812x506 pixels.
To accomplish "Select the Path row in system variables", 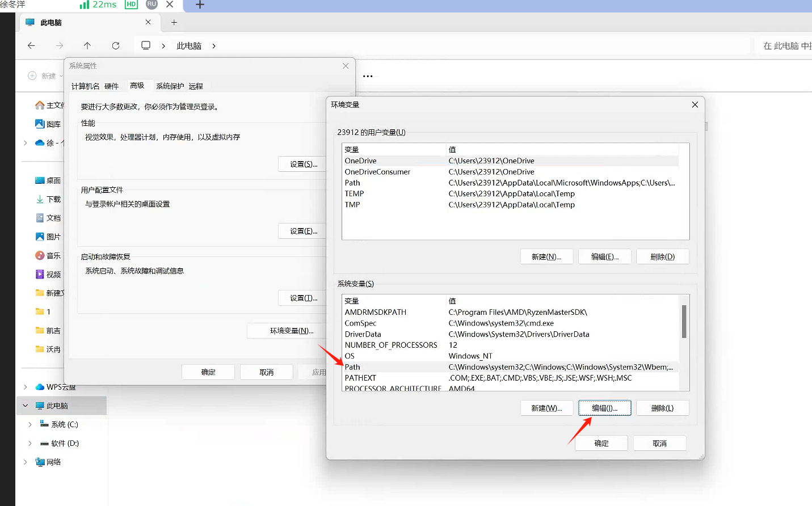I will coord(511,367).
